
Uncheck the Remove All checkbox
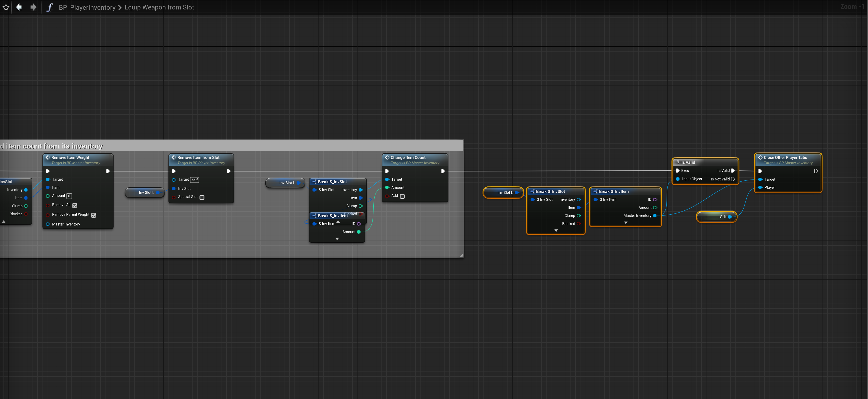[x=75, y=205]
